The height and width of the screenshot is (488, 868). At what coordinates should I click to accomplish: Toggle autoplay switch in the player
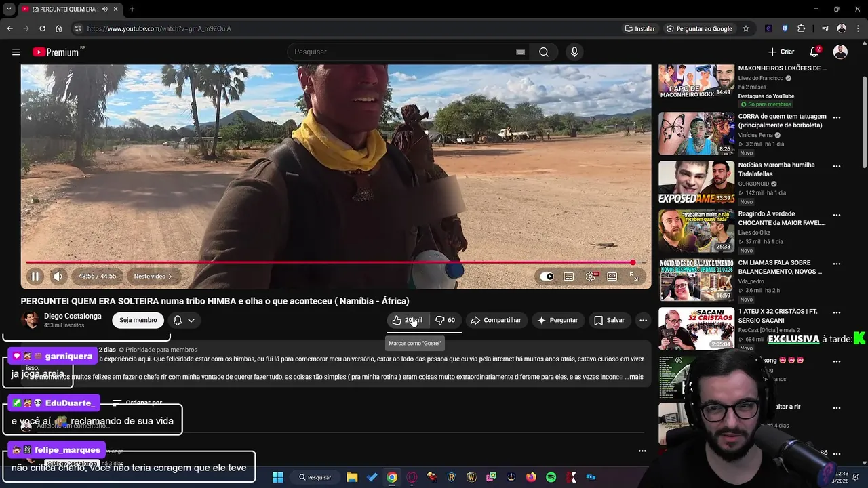[x=547, y=277]
